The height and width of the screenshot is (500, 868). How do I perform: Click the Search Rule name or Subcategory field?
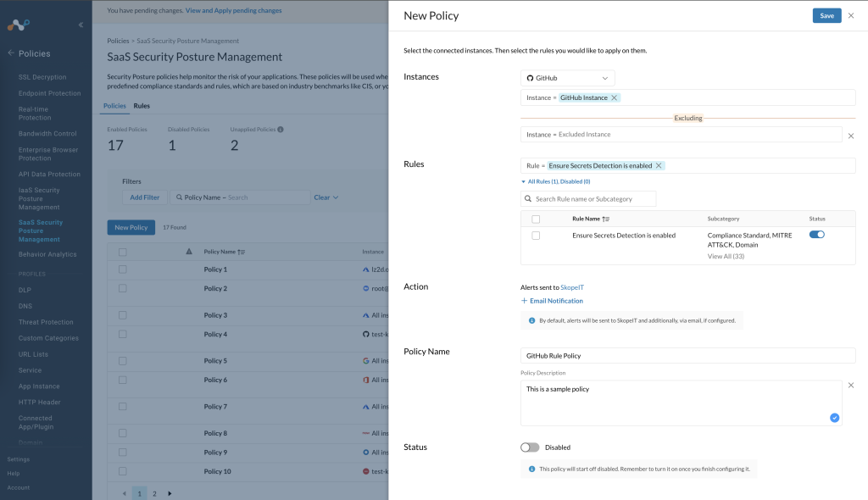pos(588,199)
